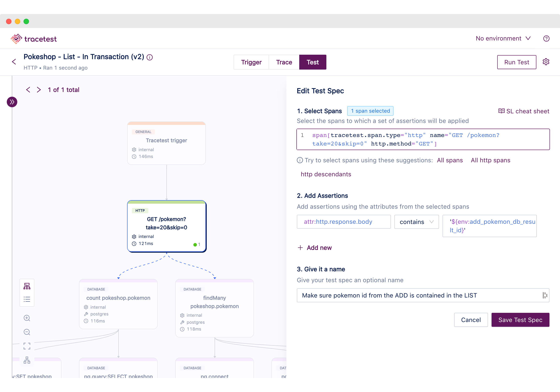
Task: Expand the side drawer with double chevron
Action: point(12,102)
